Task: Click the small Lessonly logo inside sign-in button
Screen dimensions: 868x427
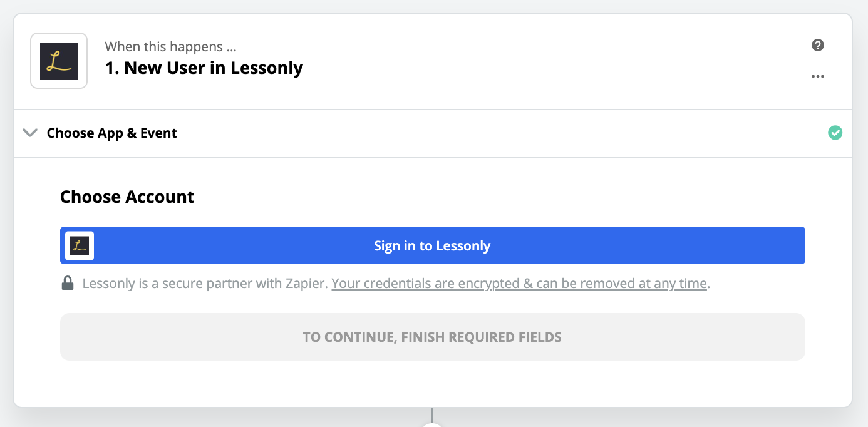Action: [80, 245]
